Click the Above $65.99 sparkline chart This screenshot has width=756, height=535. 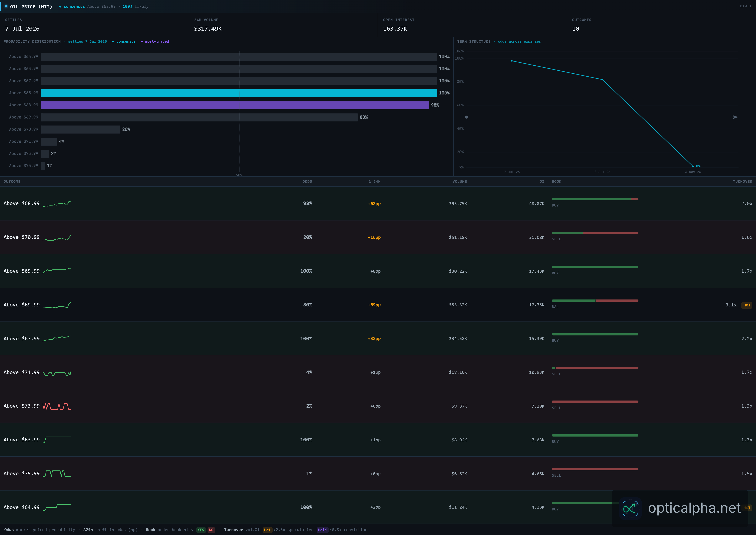pos(57,271)
